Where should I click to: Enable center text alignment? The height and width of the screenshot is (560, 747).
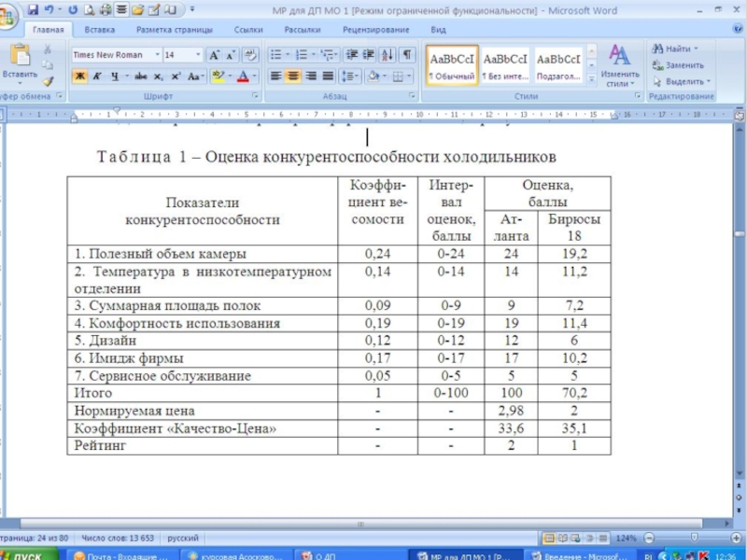(293, 76)
